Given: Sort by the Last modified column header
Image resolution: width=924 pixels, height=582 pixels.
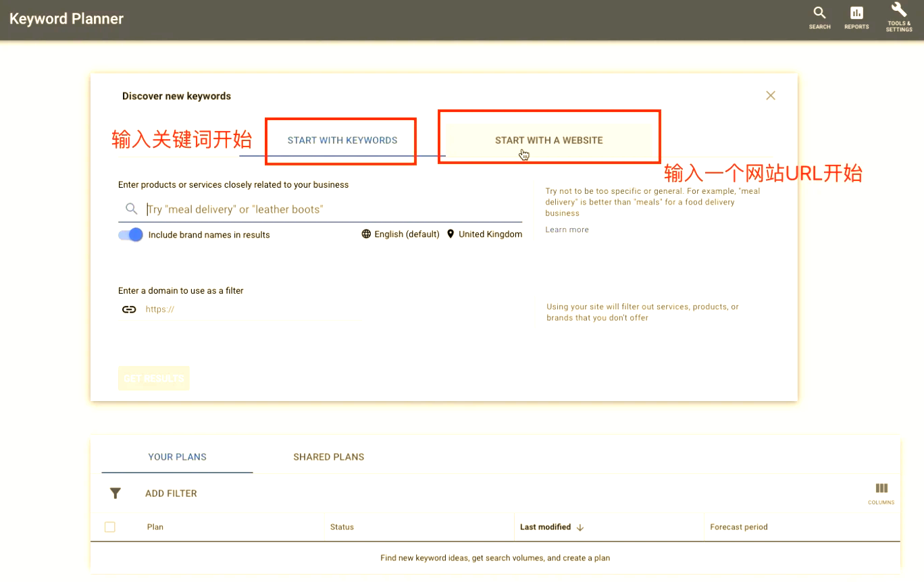Looking at the screenshot, I should pos(545,527).
